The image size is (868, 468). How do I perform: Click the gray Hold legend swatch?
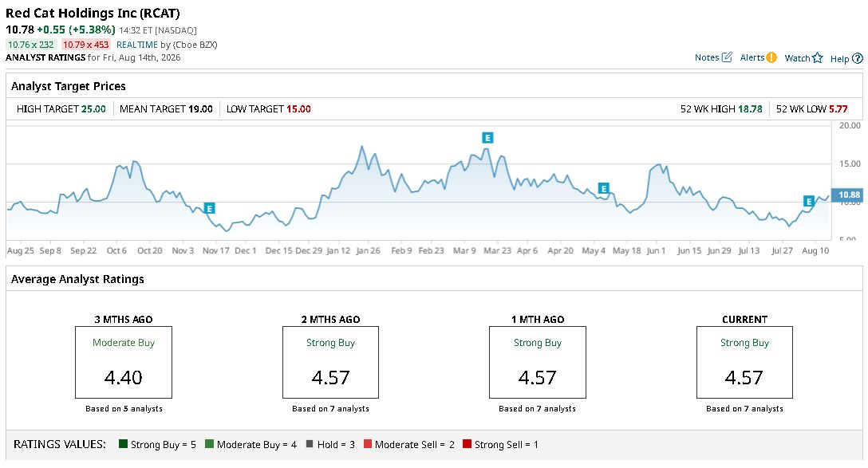[x=310, y=443]
